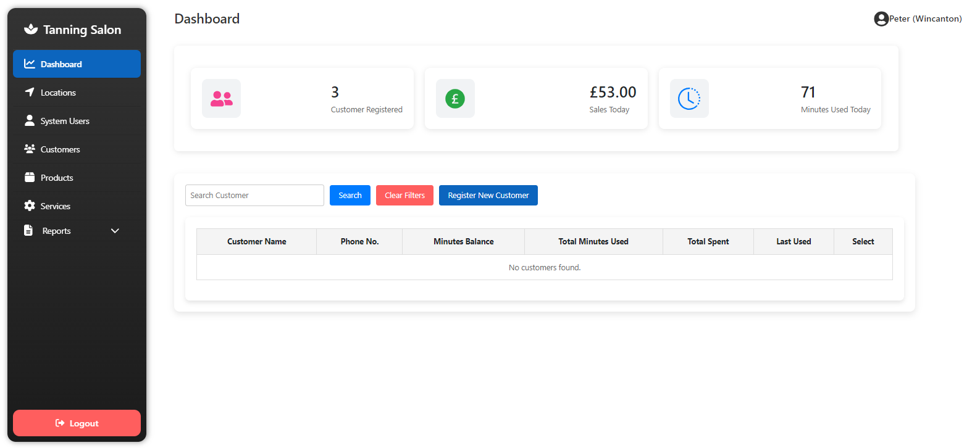Log out using the Logout button

click(x=77, y=423)
